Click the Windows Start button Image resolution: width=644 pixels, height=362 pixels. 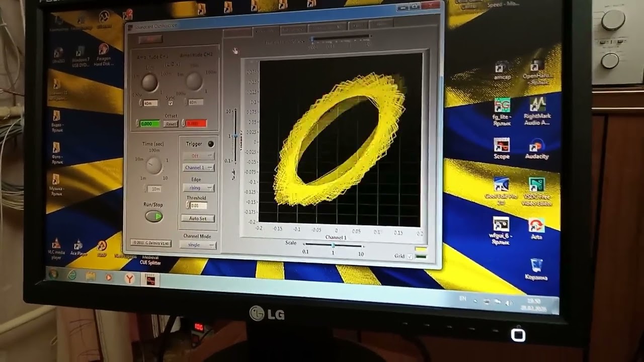[x=53, y=274]
